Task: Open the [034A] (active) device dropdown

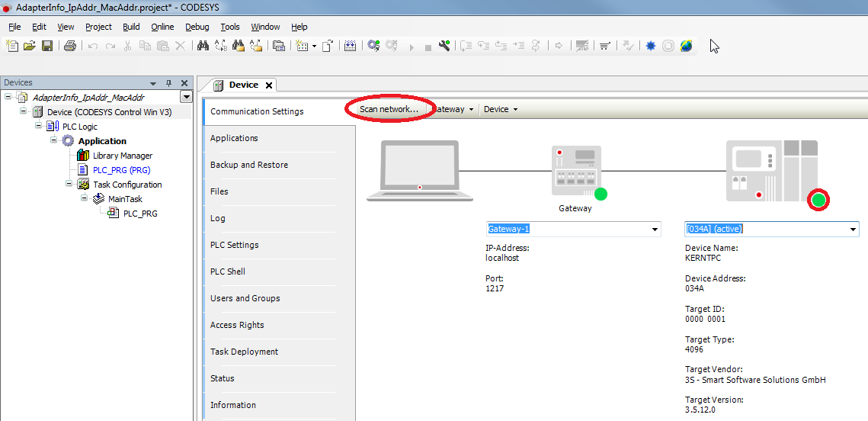Action: pyautogui.click(x=852, y=230)
